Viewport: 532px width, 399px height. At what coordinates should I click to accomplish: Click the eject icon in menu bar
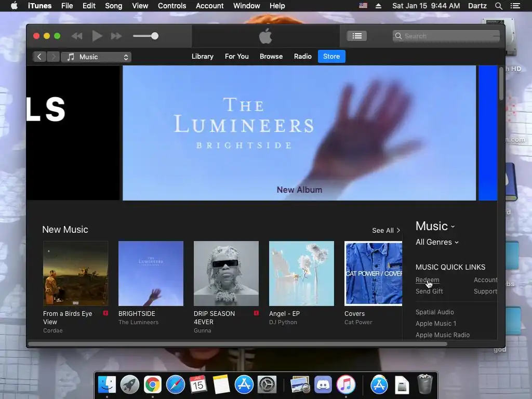pyautogui.click(x=378, y=6)
